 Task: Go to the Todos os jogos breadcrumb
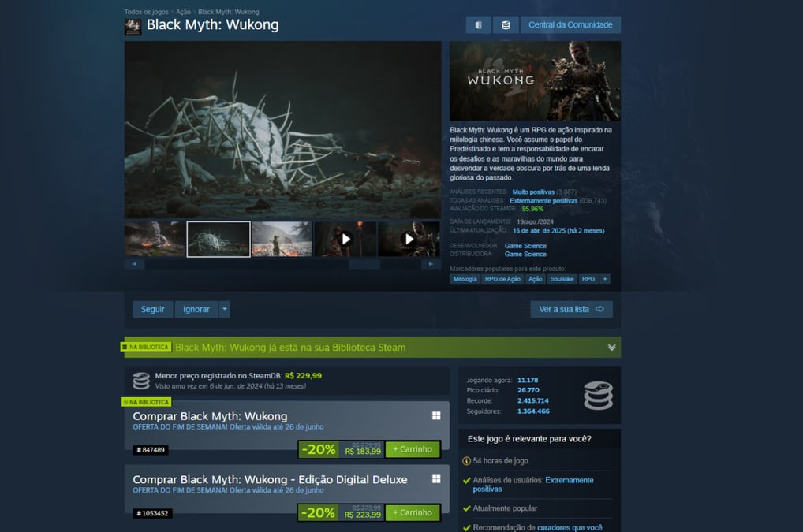147,12
